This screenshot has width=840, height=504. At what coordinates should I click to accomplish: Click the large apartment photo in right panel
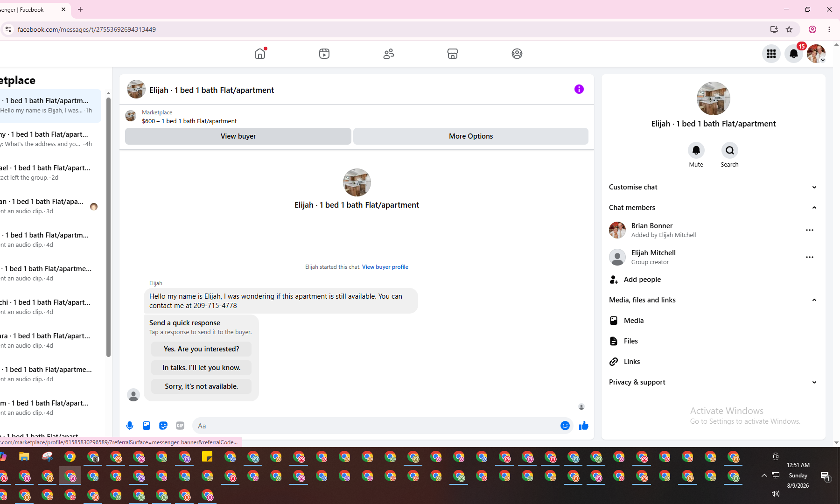pyautogui.click(x=714, y=98)
